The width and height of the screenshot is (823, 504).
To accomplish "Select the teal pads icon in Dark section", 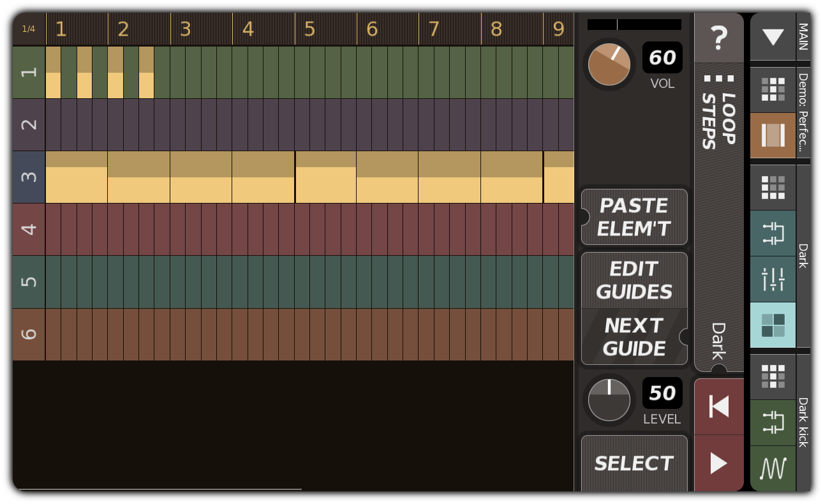I will (x=773, y=325).
